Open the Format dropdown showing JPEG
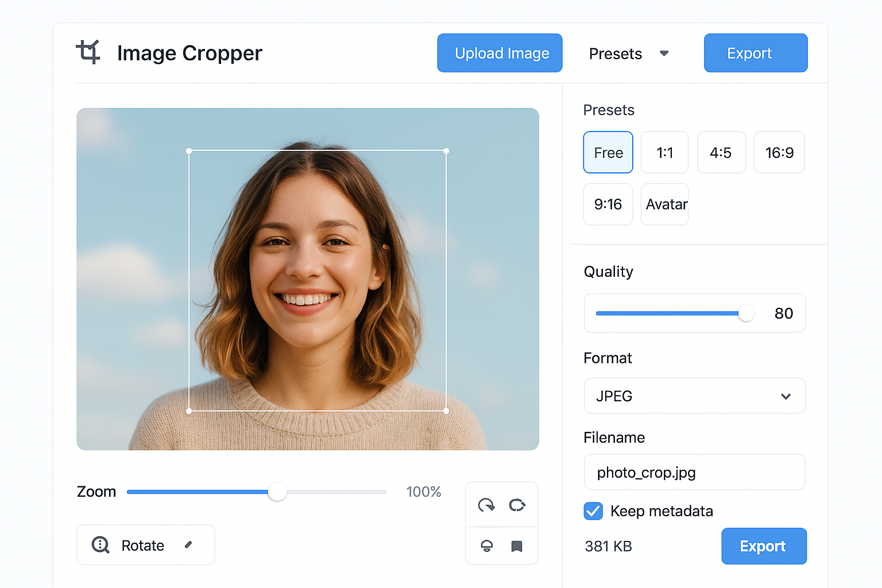The width and height of the screenshot is (882, 588). coord(694,396)
